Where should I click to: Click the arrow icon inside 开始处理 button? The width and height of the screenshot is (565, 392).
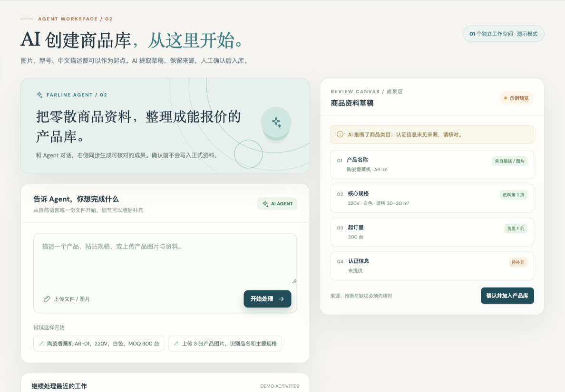[x=282, y=299]
